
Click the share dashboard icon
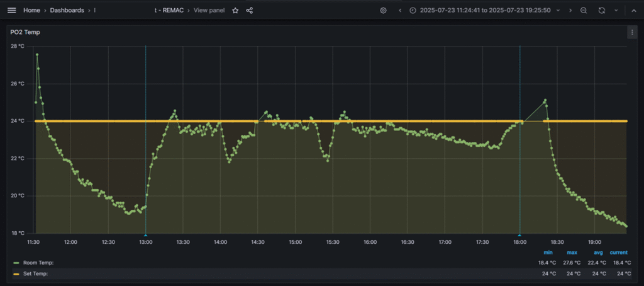point(250,10)
